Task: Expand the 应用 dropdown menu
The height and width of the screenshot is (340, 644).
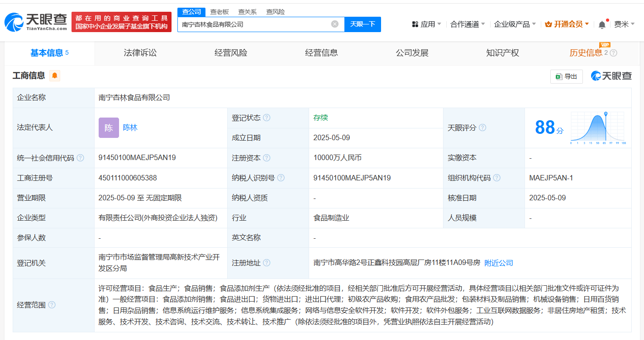Action: [426, 24]
